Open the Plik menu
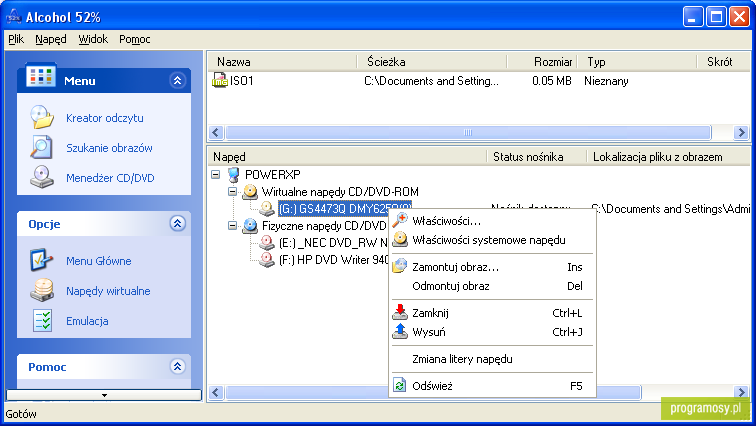This screenshot has width=756, height=426. (16, 39)
